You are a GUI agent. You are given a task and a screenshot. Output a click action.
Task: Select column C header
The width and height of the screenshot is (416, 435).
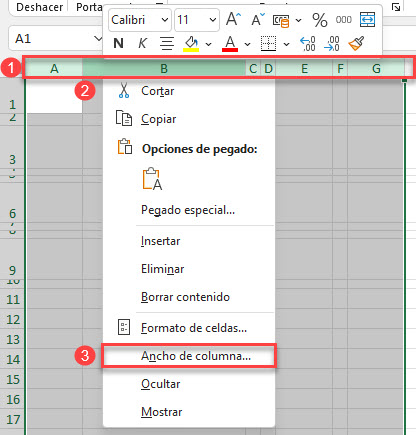click(253, 69)
